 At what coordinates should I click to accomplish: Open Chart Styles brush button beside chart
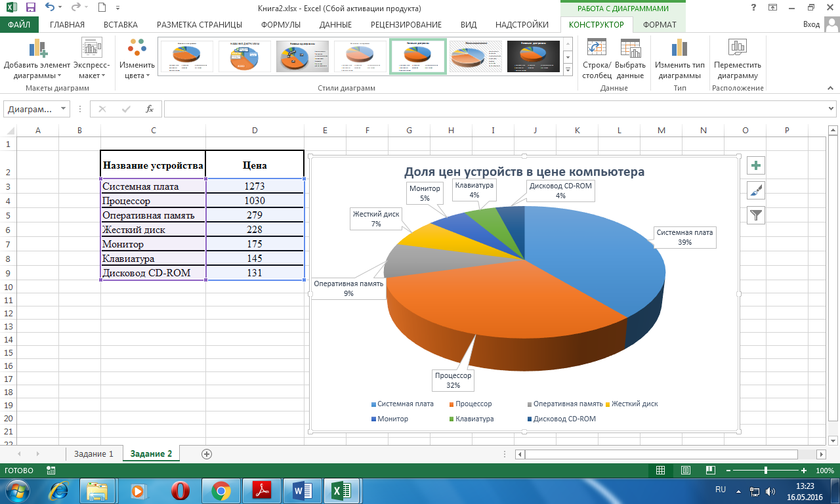756,190
